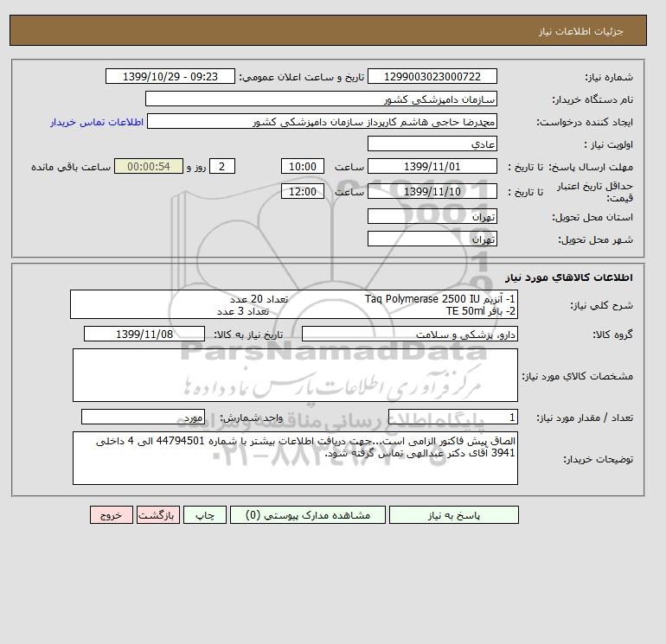Click the label حداقل تاریخ اعتبار قیمت
Viewport: 666px width, 644px height.
point(594,192)
